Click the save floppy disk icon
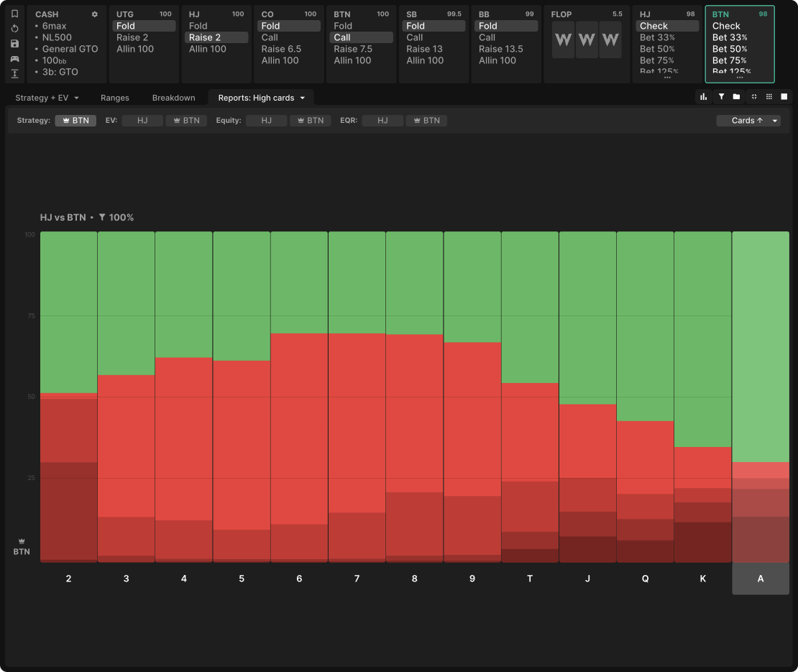This screenshot has height=672, width=798. click(x=14, y=44)
